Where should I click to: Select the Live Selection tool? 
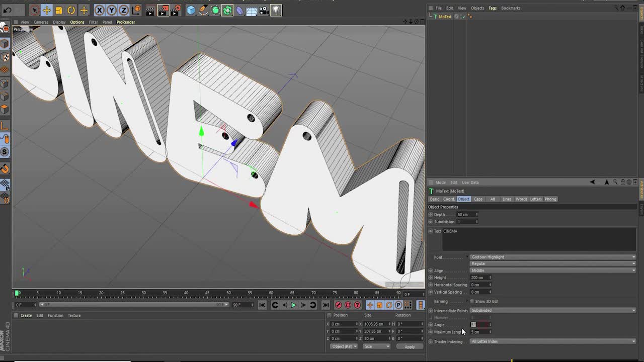coord(34,10)
